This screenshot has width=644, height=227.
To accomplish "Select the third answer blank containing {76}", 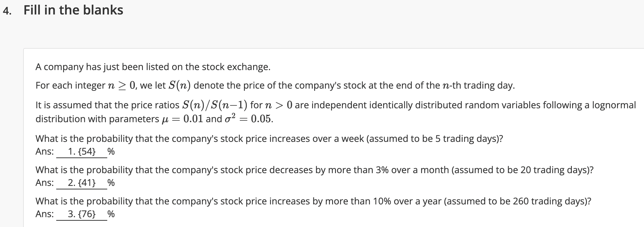I will pyautogui.click(x=81, y=214).
